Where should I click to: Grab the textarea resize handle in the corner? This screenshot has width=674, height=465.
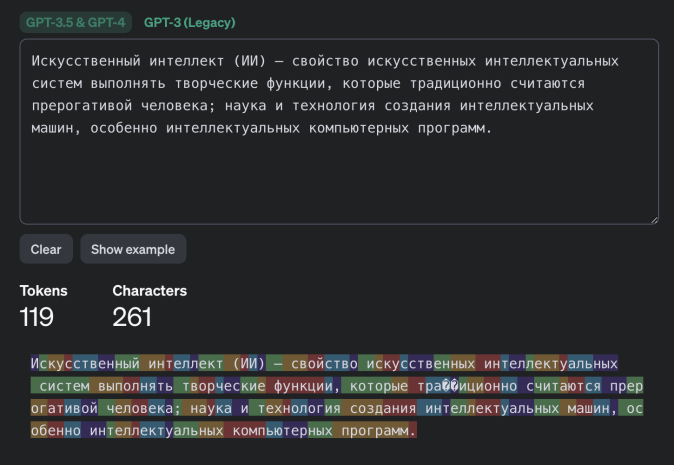pyautogui.click(x=653, y=218)
